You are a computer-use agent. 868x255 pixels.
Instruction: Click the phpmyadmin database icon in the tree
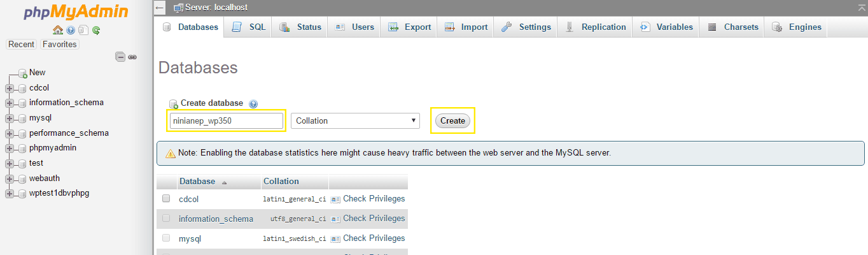coord(22,149)
